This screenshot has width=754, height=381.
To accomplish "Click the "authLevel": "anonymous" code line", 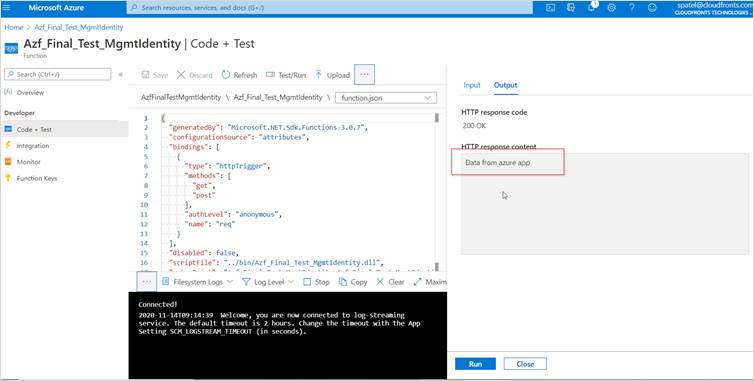I will click(x=233, y=215).
